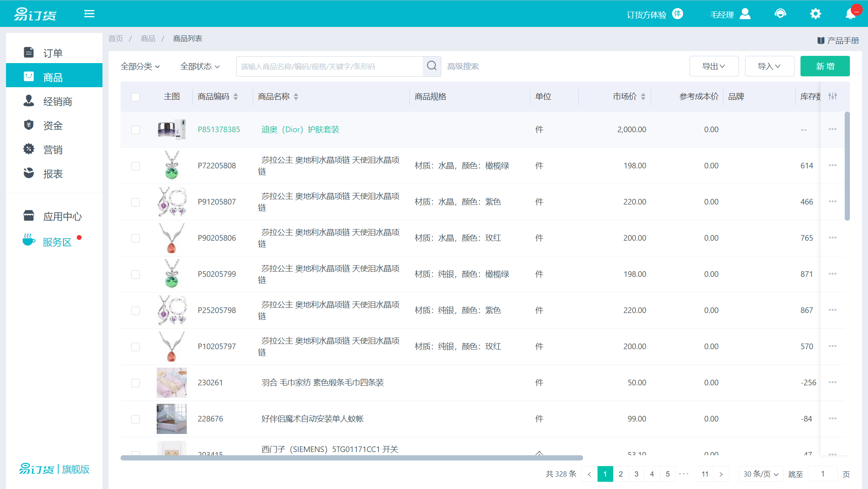Image resolution: width=868 pixels, height=489 pixels.
Task: Open more actions for 230261 row
Action: click(x=833, y=383)
